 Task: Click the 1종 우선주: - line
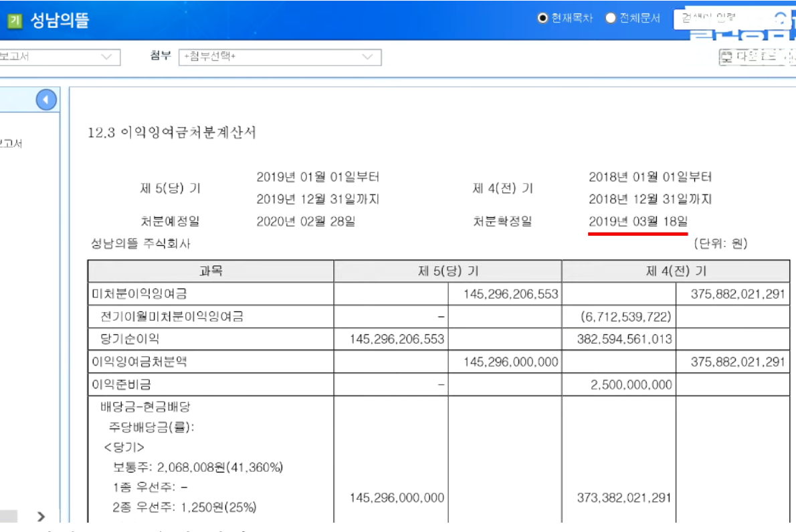click(x=150, y=487)
